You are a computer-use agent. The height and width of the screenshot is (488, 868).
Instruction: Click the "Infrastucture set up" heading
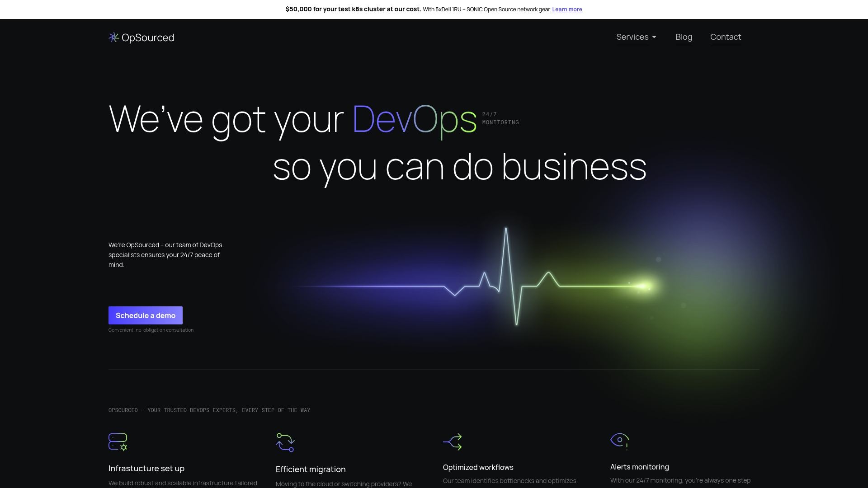[146, 469]
